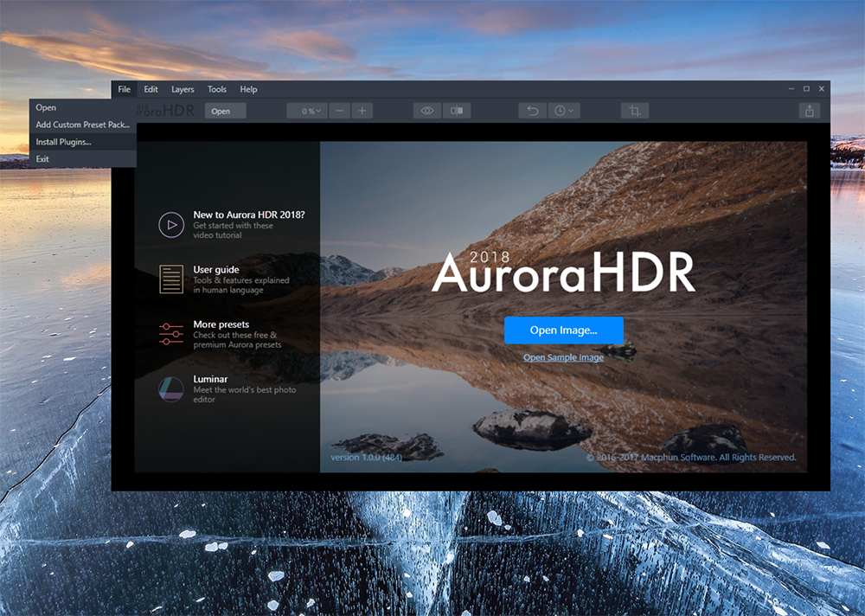Click the undo arrow icon
This screenshot has width=865, height=616.
click(x=532, y=111)
